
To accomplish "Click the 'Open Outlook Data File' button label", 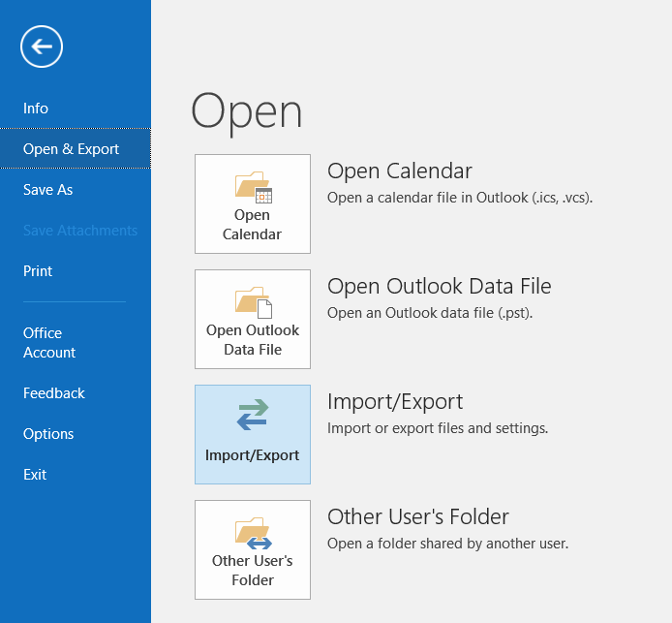I will [x=253, y=340].
